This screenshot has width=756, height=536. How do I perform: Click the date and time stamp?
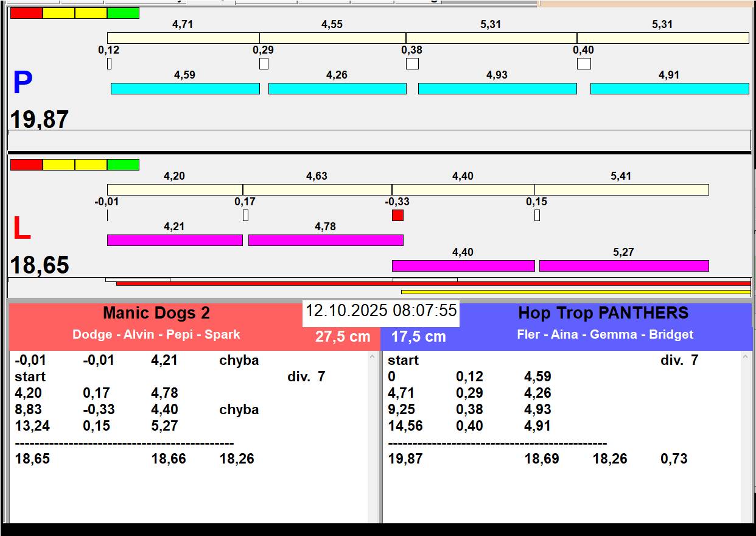(380, 311)
